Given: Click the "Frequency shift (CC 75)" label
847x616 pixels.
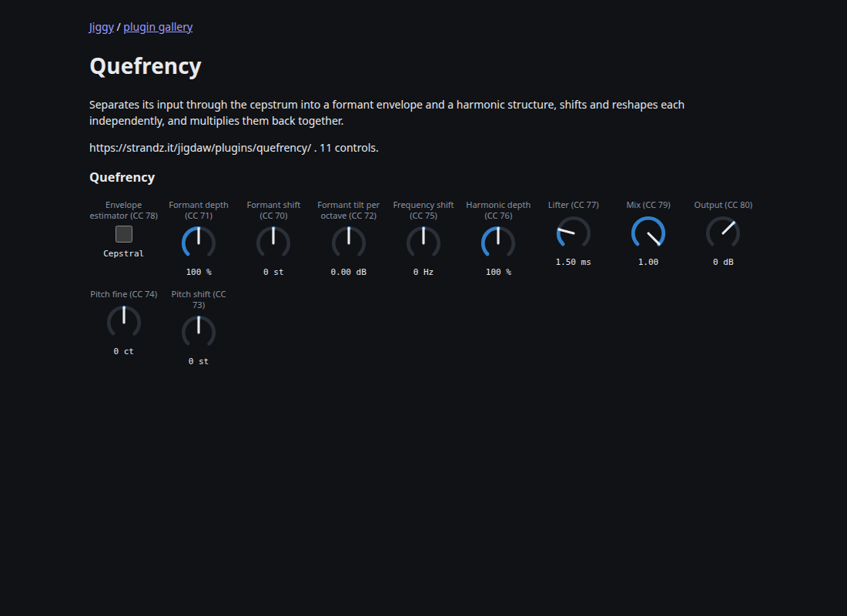Looking at the screenshot, I should pos(423,210).
